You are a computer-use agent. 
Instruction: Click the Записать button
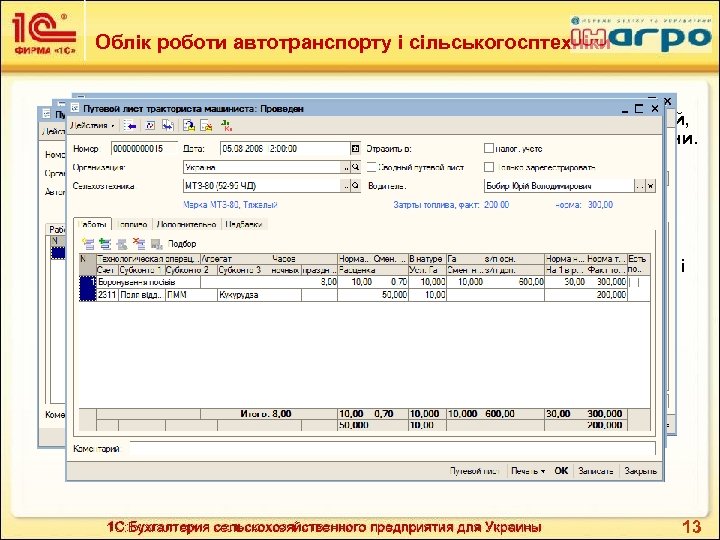coord(596,471)
